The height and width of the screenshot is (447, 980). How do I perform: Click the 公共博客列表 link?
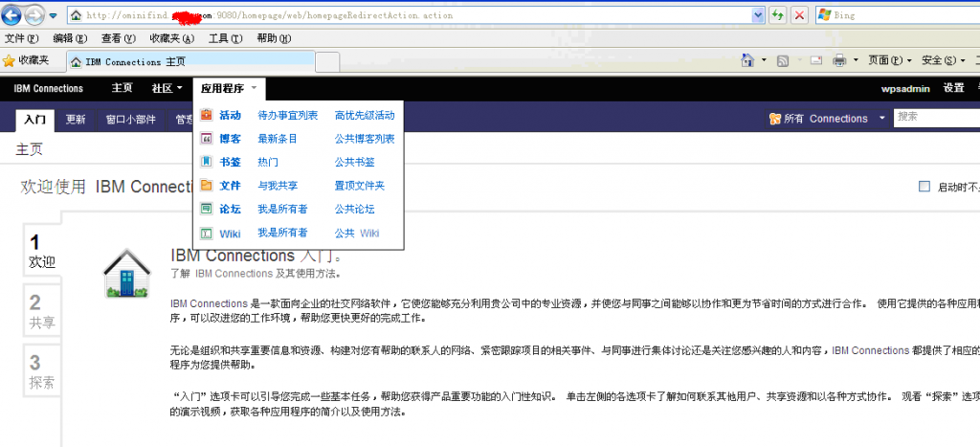(x=365, y=139)
